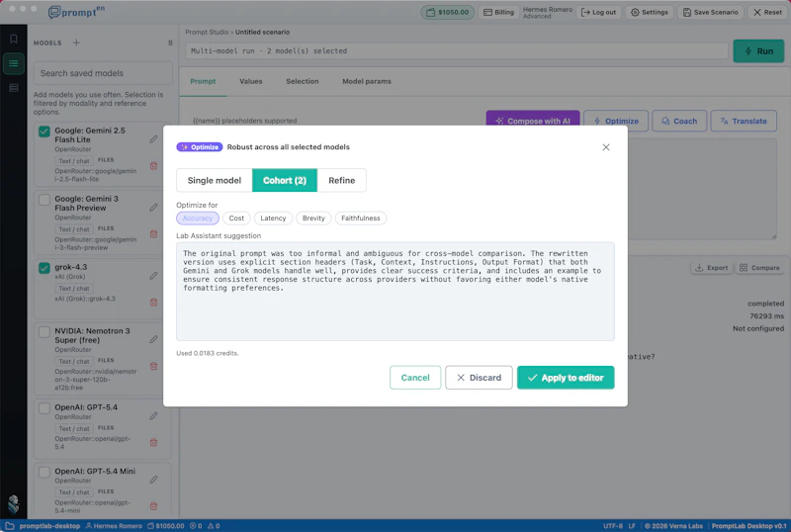Click the bookmark icon in left sidebar
791x532 pixels.
click(14, 39)
